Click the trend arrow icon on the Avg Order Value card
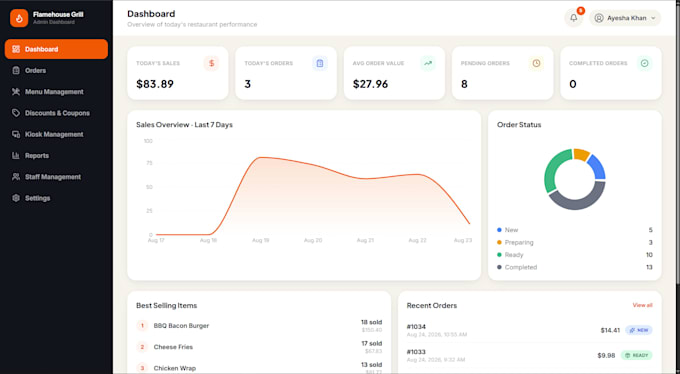 click(x=428, y=63)
